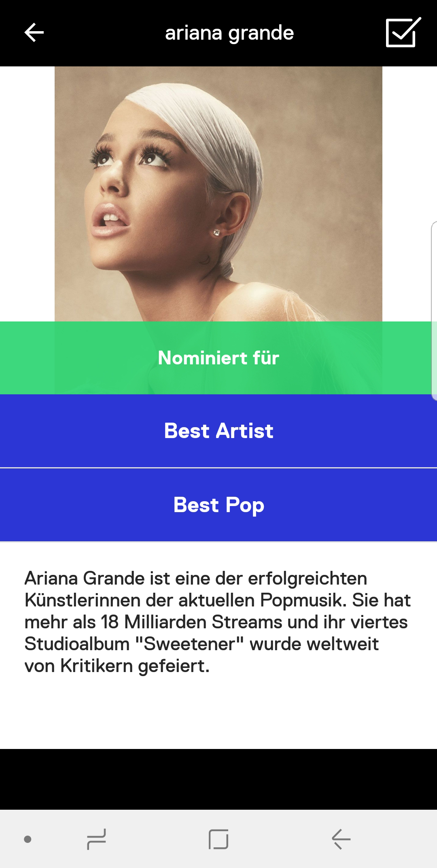Tap the black footer bar
The height and width of the screenshot is (868, 437).
tap(218, 779)
